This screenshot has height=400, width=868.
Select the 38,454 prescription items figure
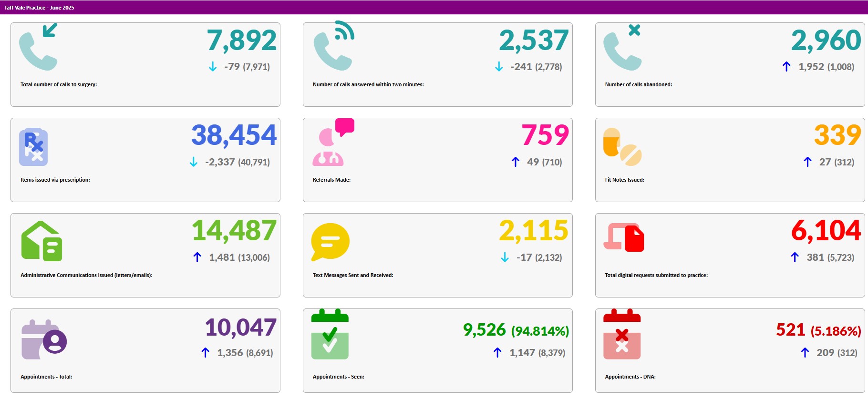pyautogui.click(x=234, y=135)
